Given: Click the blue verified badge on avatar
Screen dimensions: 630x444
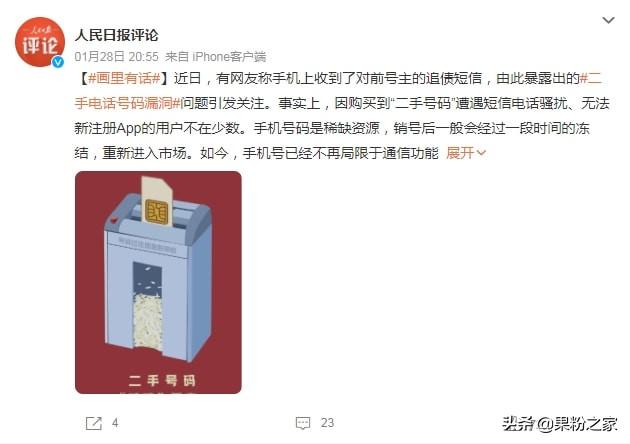Looking at the screenshot, I should click(58, 61).
